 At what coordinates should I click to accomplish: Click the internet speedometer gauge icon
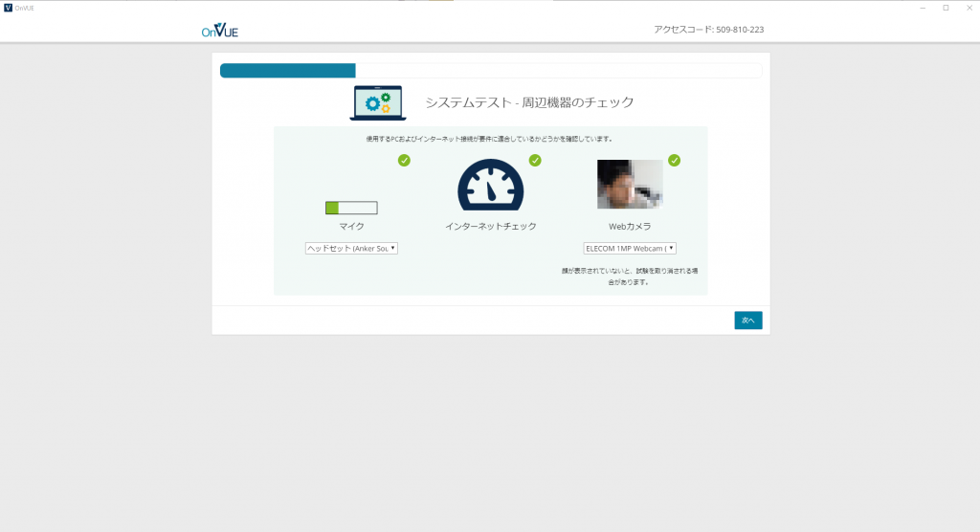tap(490, 185)
